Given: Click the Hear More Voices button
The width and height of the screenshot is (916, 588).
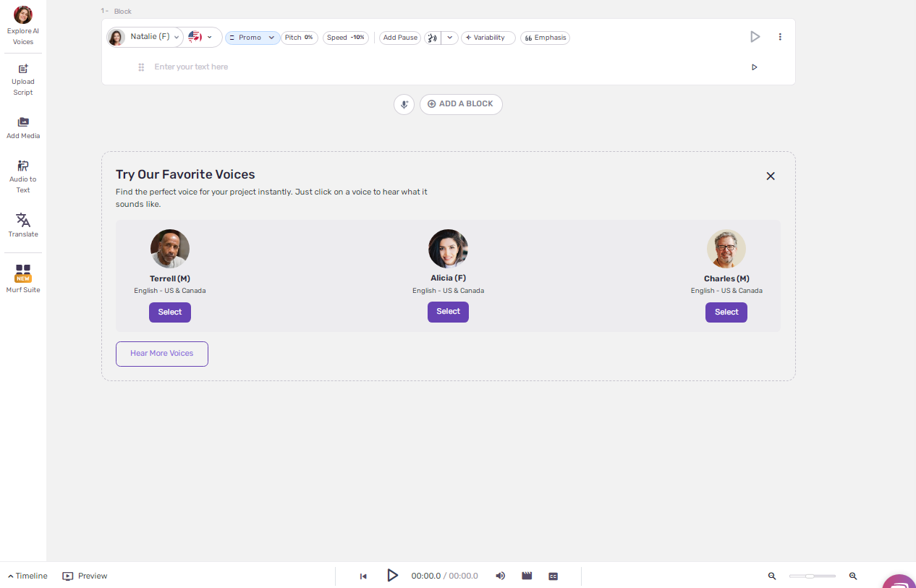Looking at the screenshot, I should [162, 354].
